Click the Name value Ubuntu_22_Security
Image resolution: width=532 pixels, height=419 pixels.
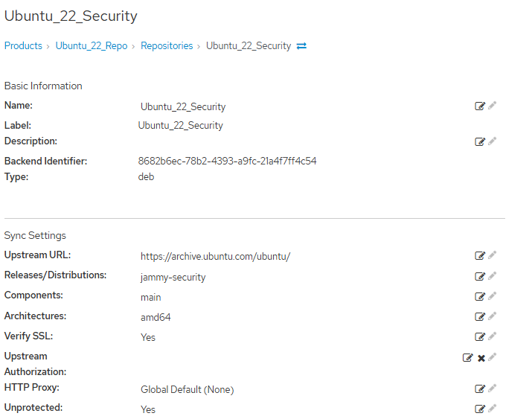(x=183, y=106)
